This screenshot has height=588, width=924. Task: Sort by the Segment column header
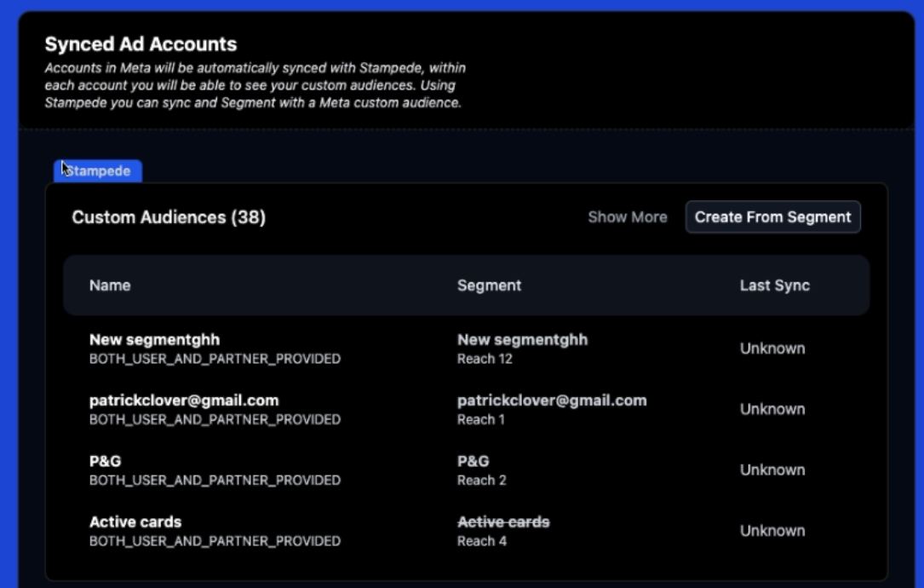[x=489, y=285]
